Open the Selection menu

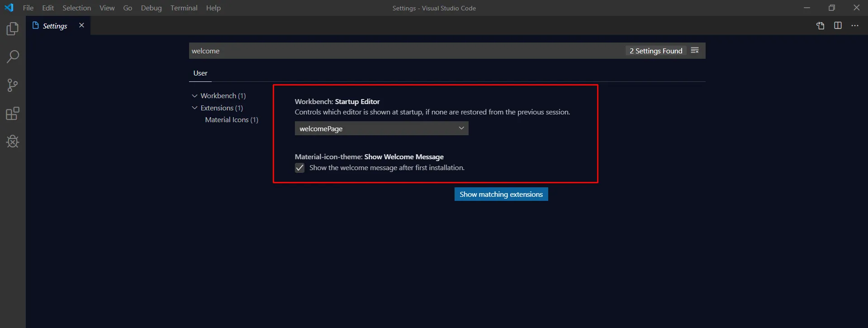point(76,8)
